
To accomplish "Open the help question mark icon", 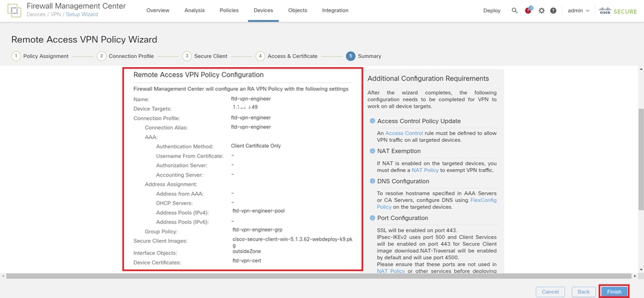I will (553, 11).
